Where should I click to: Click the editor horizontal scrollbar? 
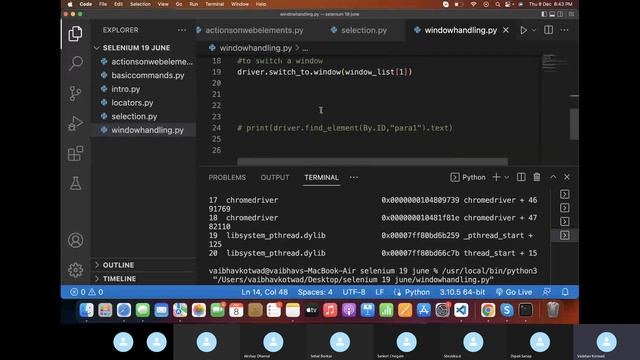(372, 162)
